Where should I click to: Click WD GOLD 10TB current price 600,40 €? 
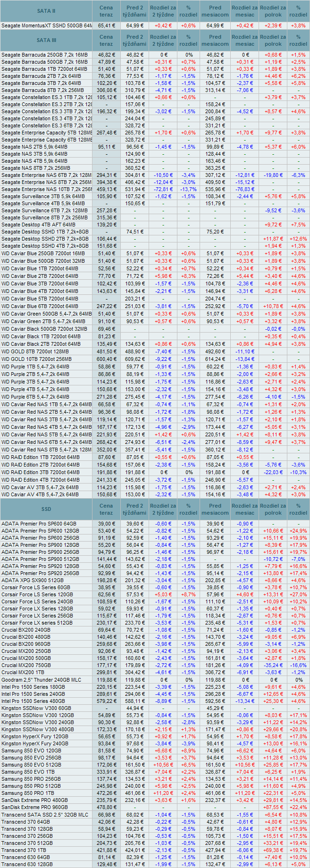coord(106,359)
